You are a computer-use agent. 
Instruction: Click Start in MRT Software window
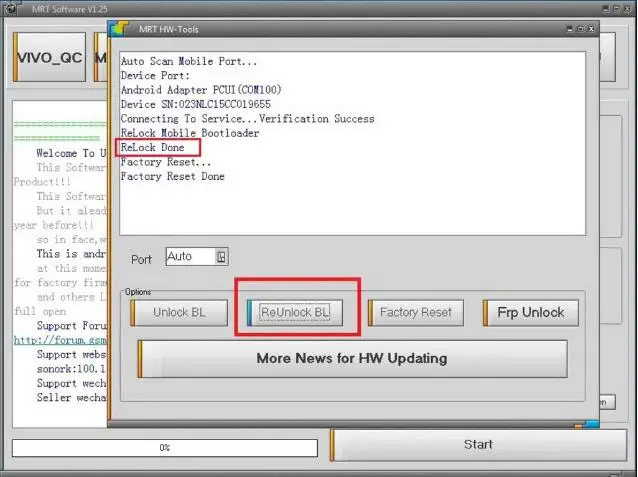pyautogui.click(x=478, y=444)
